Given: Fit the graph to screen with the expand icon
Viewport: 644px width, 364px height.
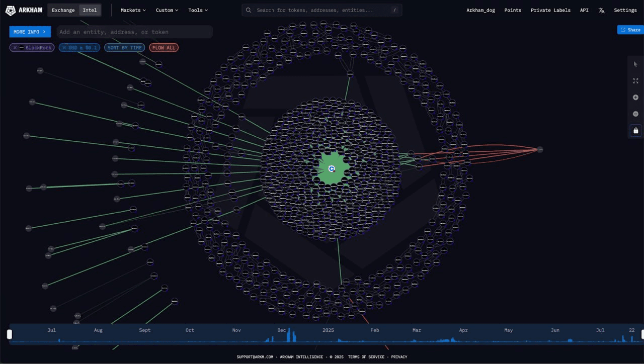Looking at the screenshot, I should pos(635,80).
